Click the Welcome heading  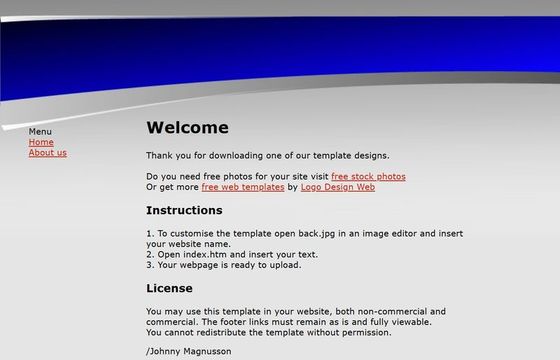coord(188,128)
